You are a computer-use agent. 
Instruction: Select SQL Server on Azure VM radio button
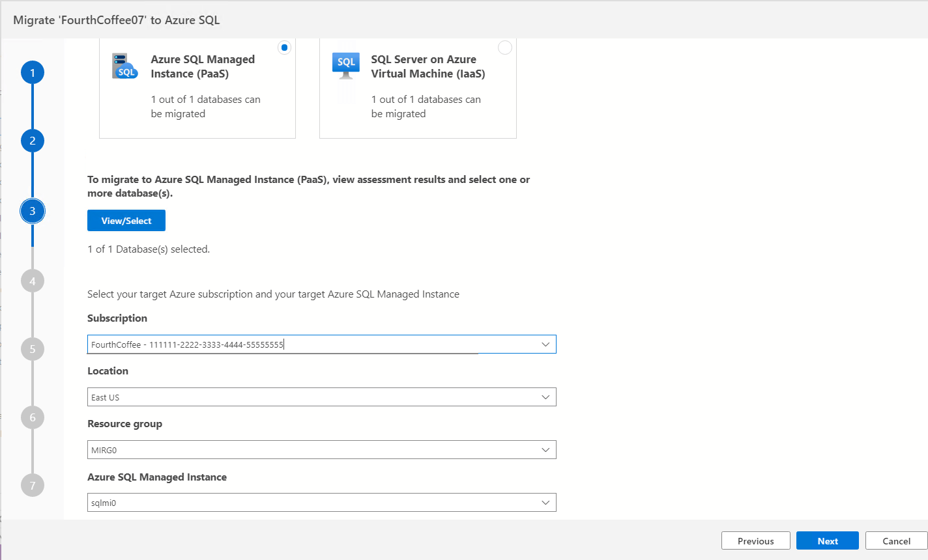[x=505, y=48]
